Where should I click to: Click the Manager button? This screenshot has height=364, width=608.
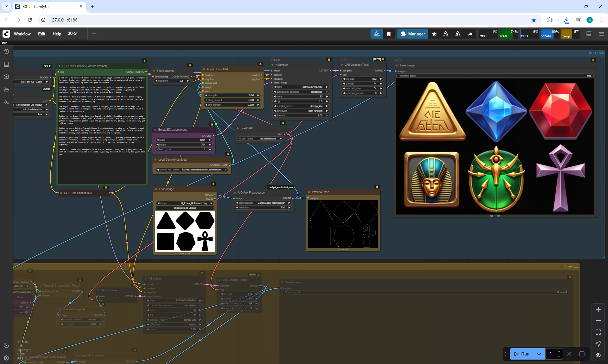pyautogui.click(x=413, y=34)
